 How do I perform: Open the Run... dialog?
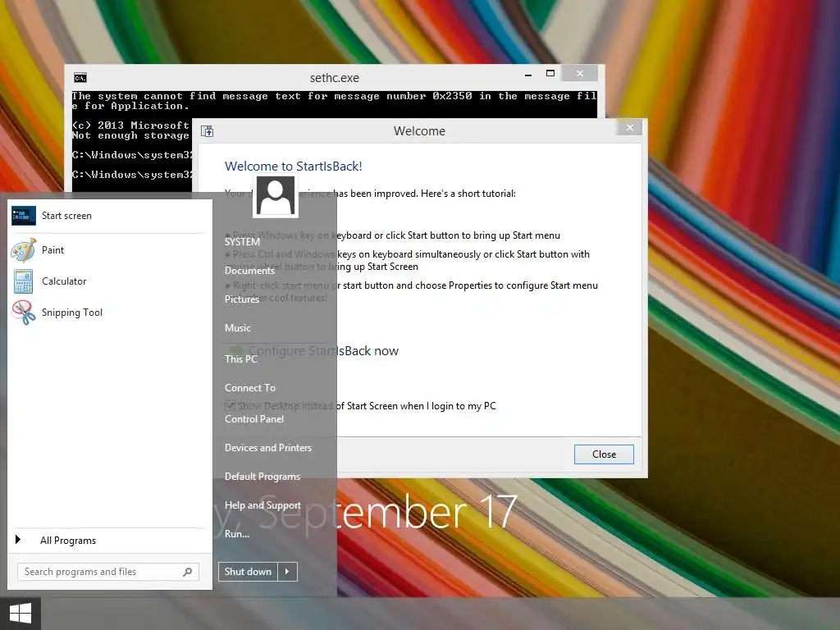(x=237, y=533)
